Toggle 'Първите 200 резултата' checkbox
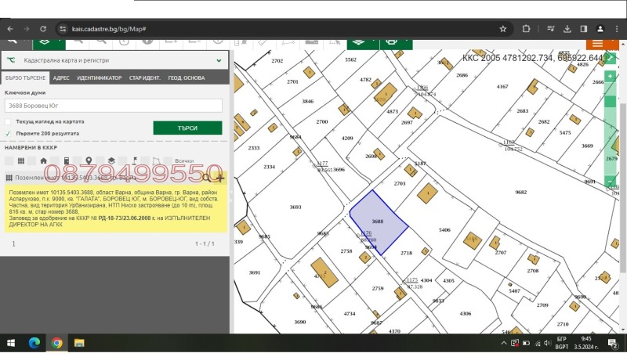Image resolution: width=627 pixels, height=364 pixels. [8, 133]
